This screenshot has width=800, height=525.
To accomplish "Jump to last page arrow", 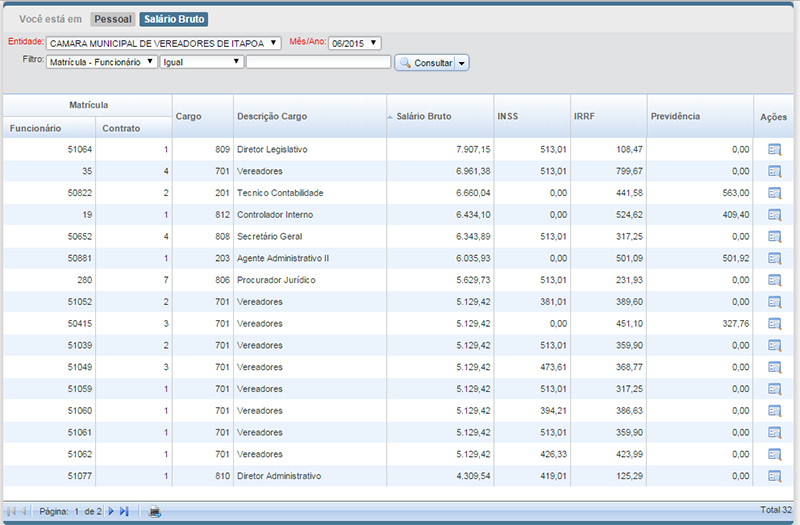I will coord(124,512).
